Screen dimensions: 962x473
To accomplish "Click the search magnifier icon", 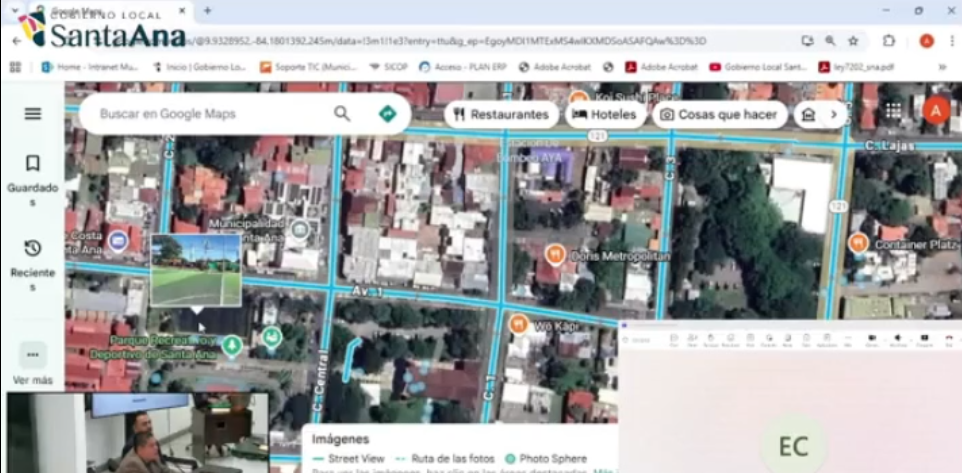I will pos(342,114).
